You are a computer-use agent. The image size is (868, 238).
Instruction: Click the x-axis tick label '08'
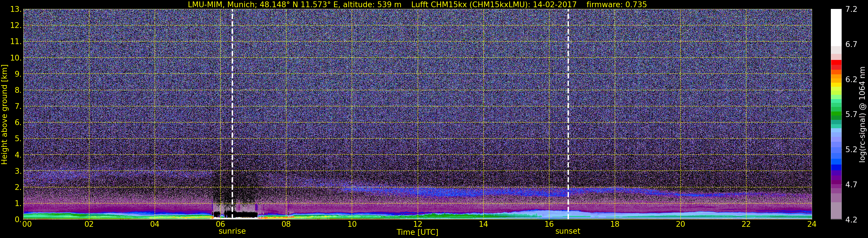(x=286, y=224)
